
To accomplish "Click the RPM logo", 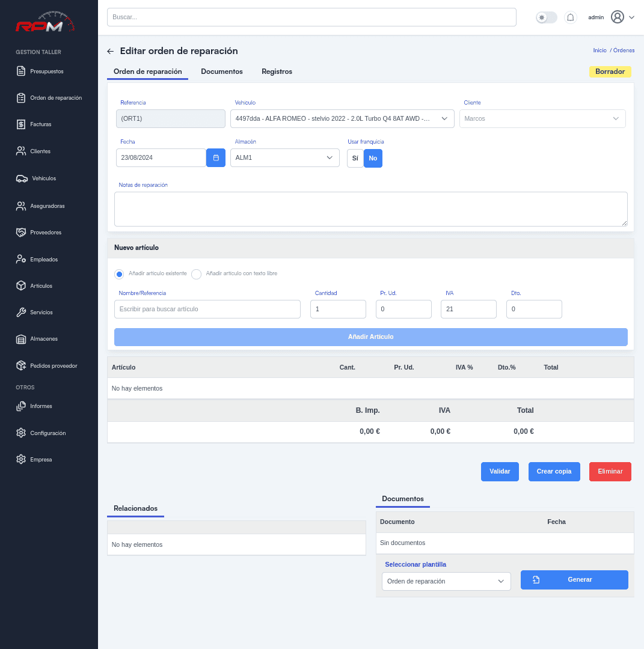I will 45,22.
